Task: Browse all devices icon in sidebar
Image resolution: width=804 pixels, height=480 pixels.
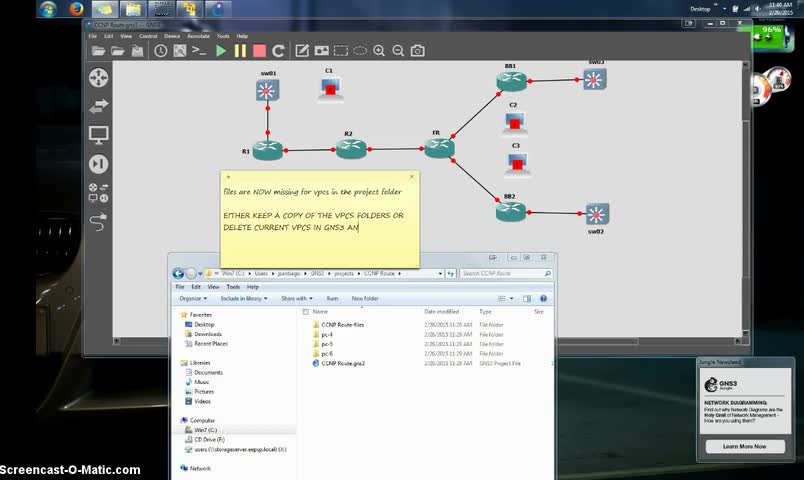Action: 98,193
